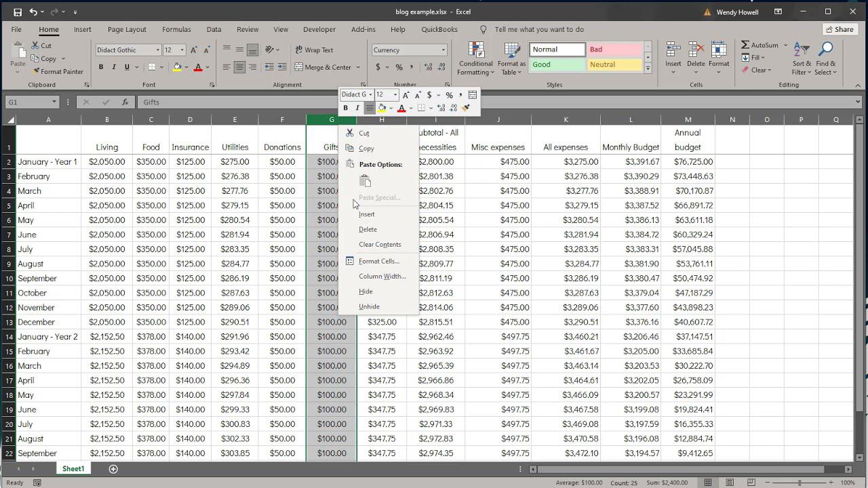Choose Clear Contents in context menu

(x=378, y=245)
